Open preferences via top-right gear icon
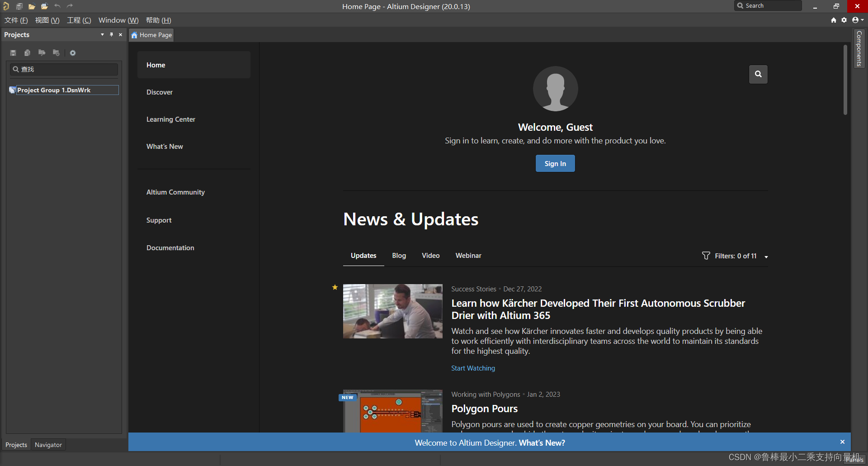Image resolution: width=868 pixels, height=466 pixels. point(844,20)
